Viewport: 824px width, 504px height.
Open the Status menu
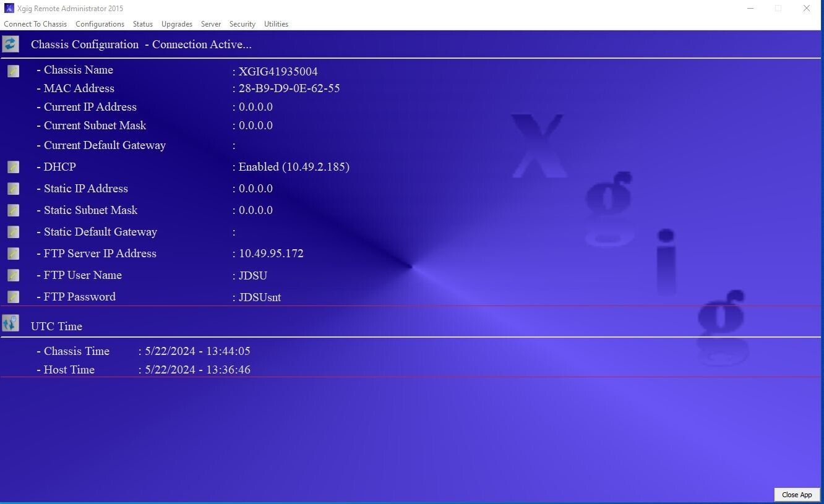pyautogui.click(x=142, y=24)
